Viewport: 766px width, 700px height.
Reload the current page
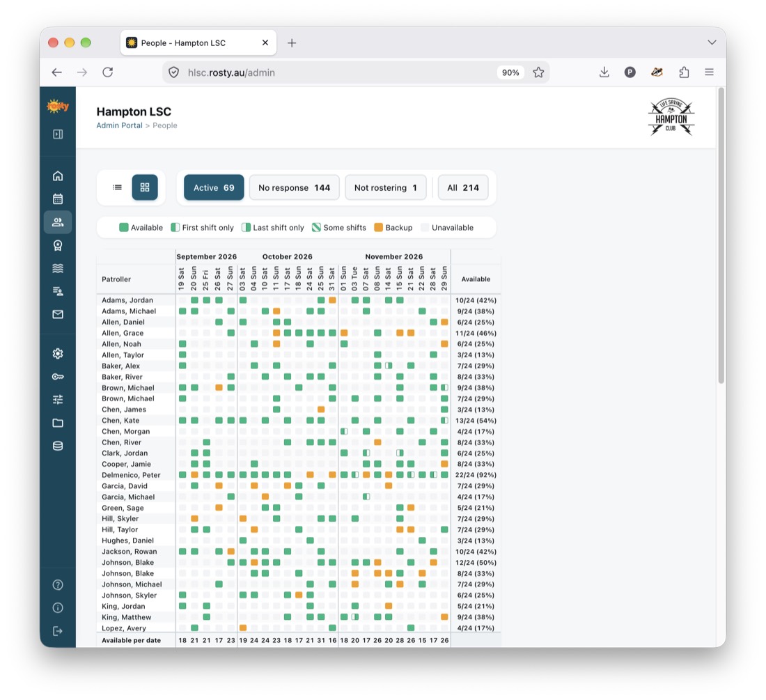tap(107, 72)
